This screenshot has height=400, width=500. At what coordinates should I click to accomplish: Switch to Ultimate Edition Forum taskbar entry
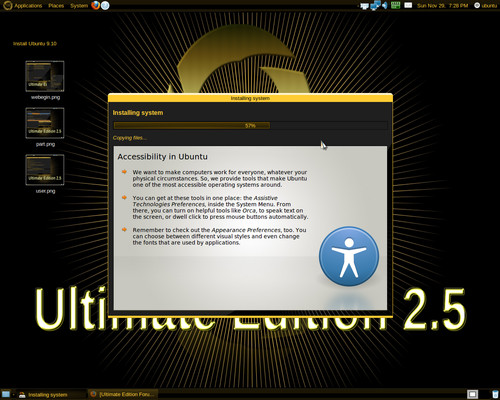pyautogui.click(x=123, y=394)
